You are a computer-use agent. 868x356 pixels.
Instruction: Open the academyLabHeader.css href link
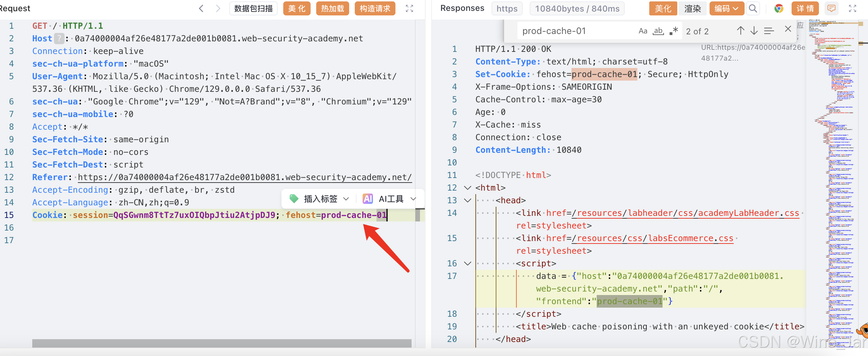685,213
